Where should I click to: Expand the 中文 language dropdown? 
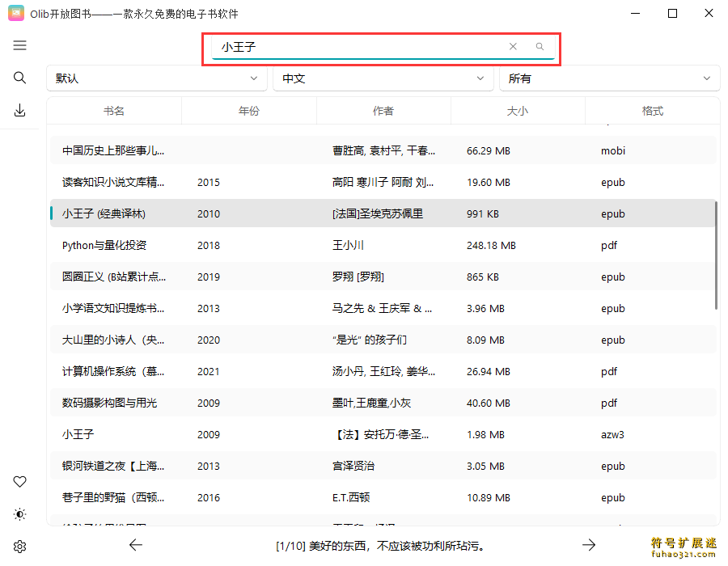coord(383,78)
